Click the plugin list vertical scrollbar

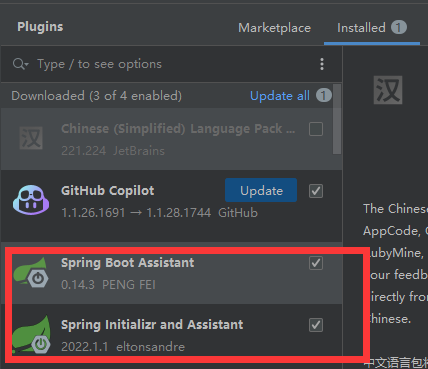pos(337,120)
